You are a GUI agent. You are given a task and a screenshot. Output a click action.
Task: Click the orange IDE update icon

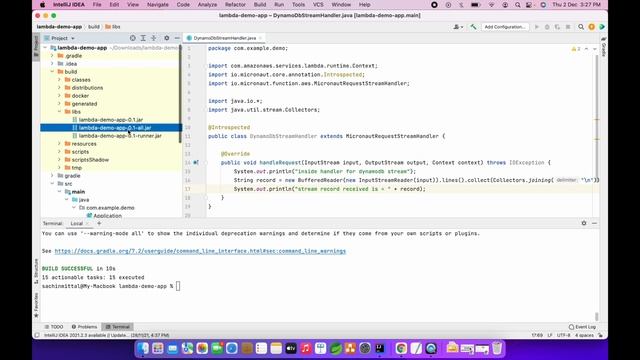point(591,27)
